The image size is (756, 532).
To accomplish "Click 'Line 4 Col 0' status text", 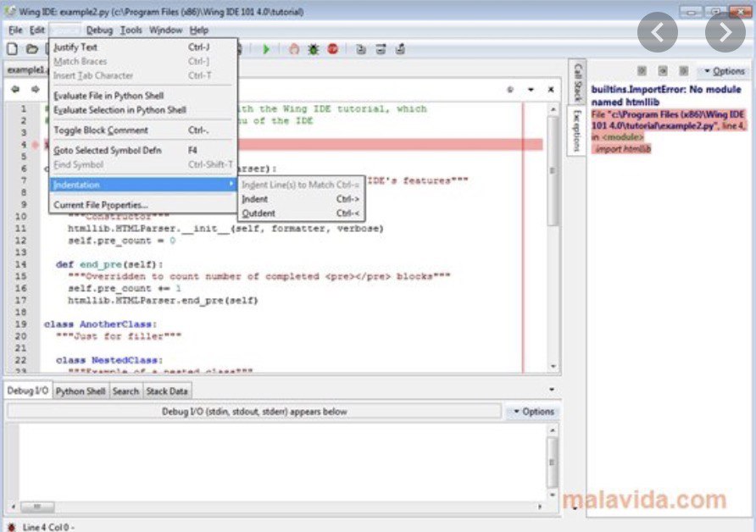I will (x=45, y=527).
